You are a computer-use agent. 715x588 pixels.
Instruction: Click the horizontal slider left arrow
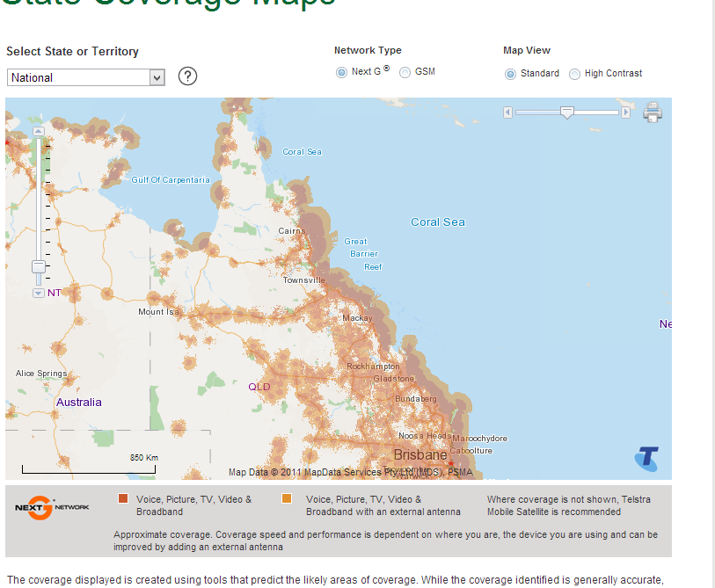pos(507,113)
